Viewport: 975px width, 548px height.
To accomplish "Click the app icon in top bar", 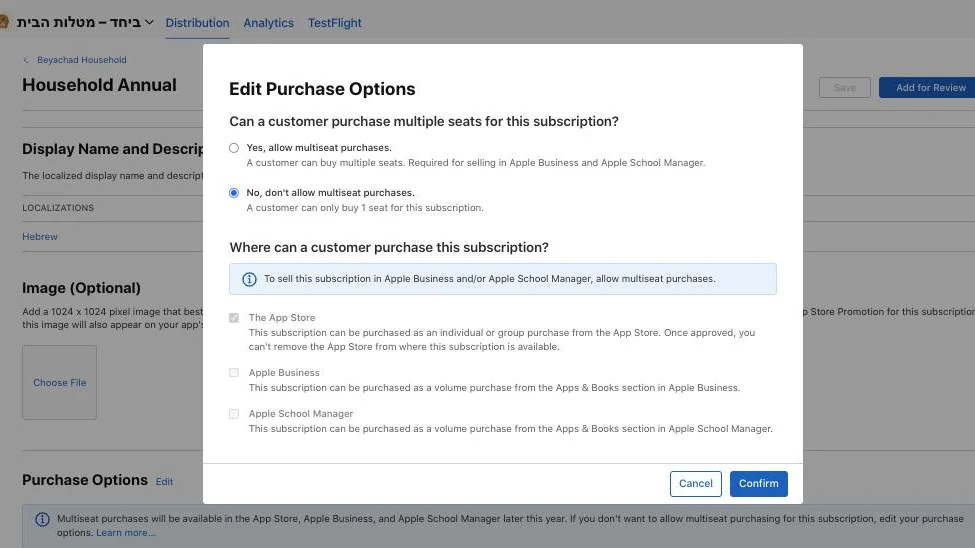I will (3, 22).
